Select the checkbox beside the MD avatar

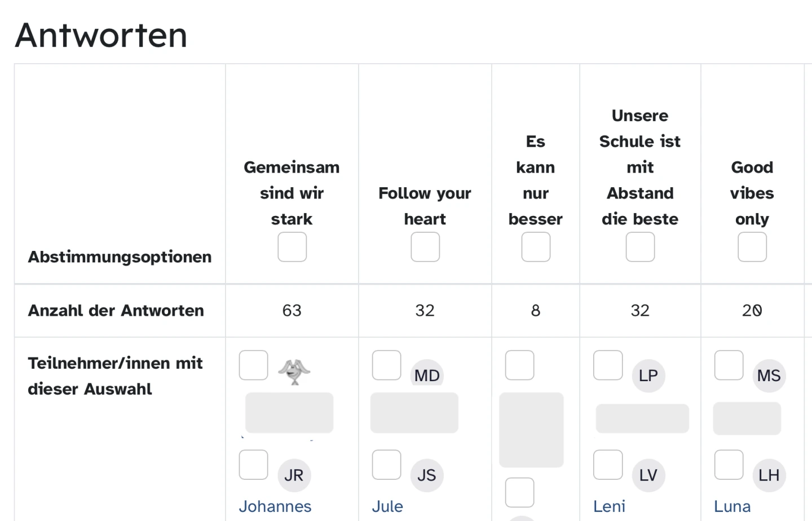point(386,365)
